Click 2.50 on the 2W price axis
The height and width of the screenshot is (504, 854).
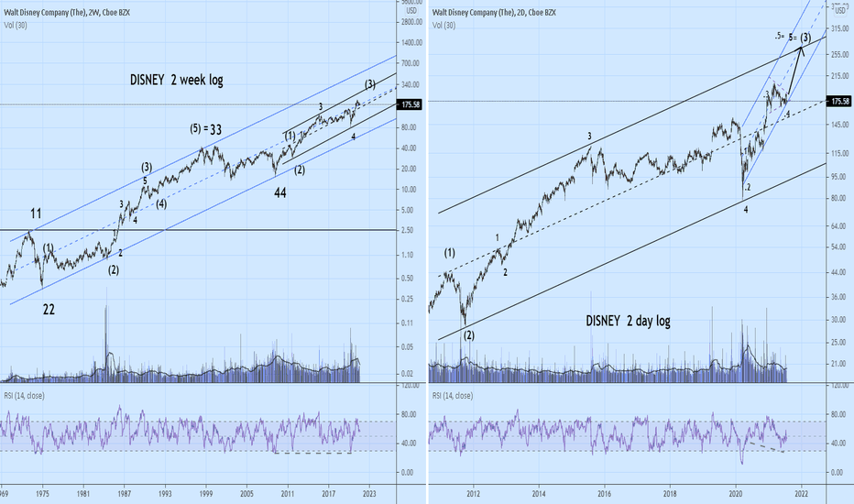click(407, 231)
